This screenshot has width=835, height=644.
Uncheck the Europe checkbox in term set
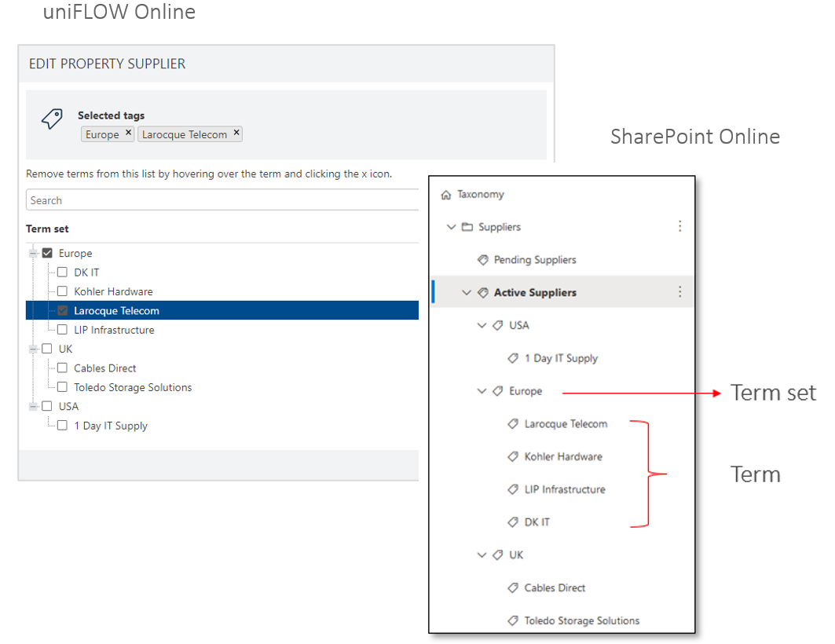click(47, 253)
